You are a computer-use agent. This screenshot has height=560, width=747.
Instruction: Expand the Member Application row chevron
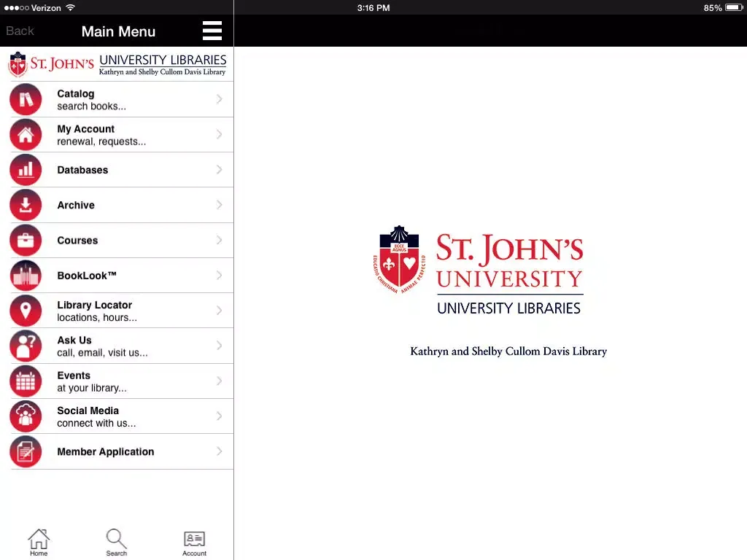click(219, 451)
